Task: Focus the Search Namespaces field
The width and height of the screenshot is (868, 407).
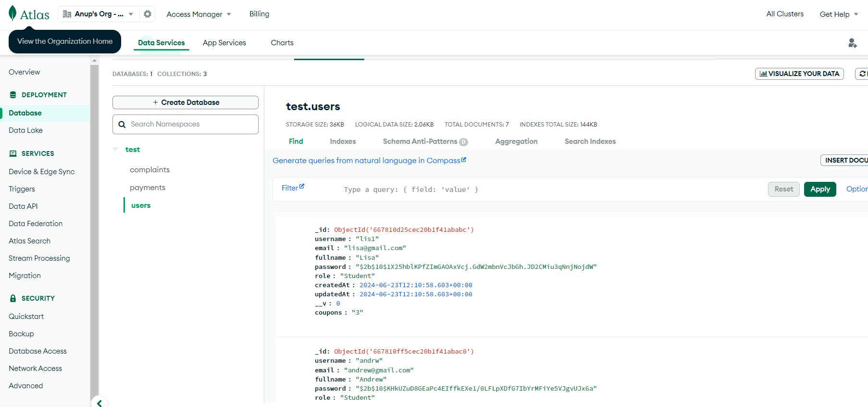Action: [186, 124]
